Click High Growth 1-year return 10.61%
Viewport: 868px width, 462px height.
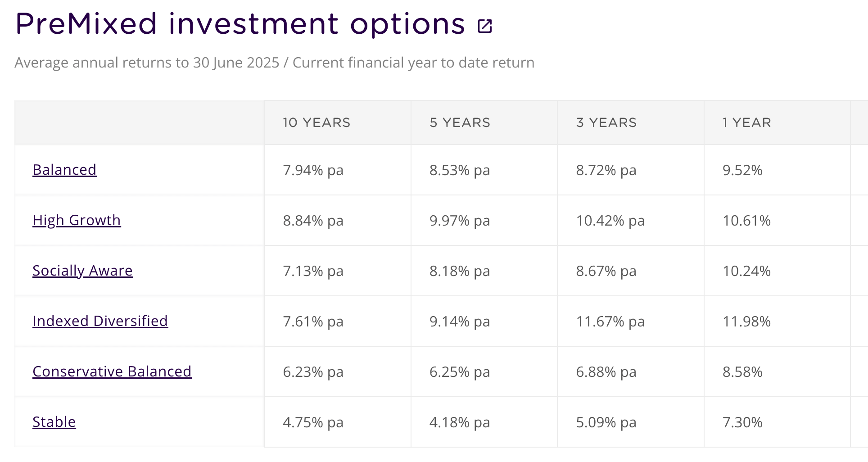click(746, 221)
